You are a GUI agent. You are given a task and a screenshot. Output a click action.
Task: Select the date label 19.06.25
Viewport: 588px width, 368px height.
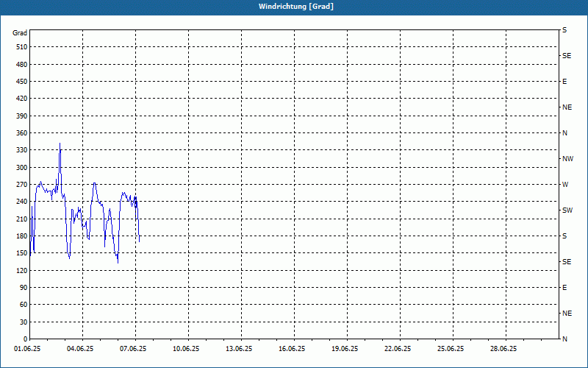(345, 349)
